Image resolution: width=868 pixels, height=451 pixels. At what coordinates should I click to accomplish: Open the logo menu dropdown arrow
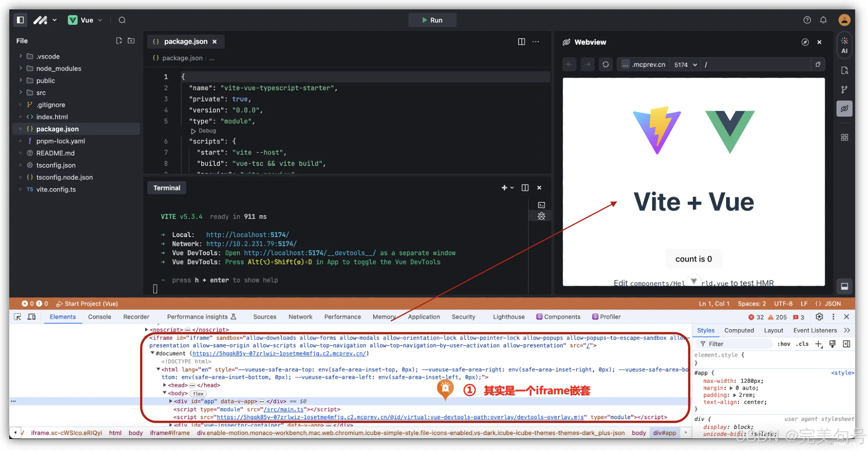click(55, 20)
